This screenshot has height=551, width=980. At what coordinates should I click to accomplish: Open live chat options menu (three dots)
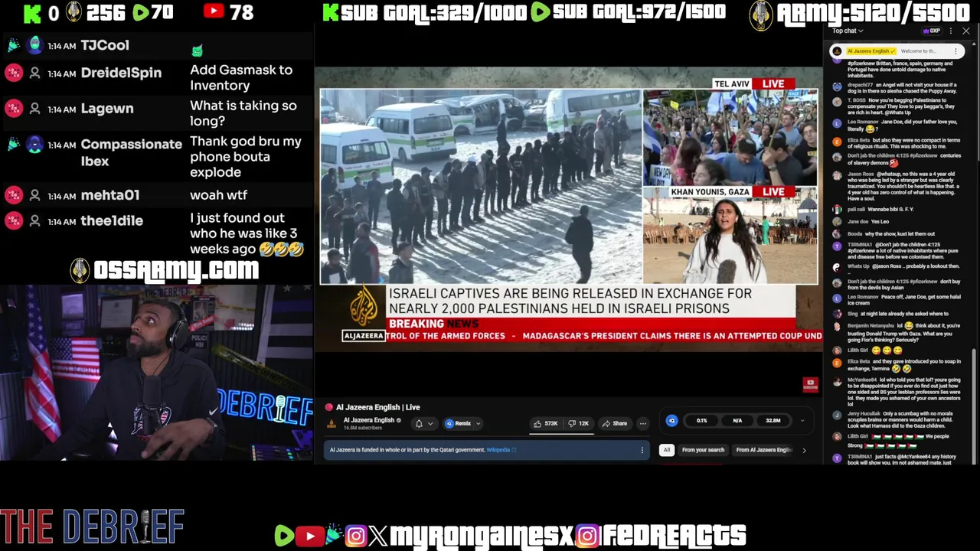[x=951, y=31]
